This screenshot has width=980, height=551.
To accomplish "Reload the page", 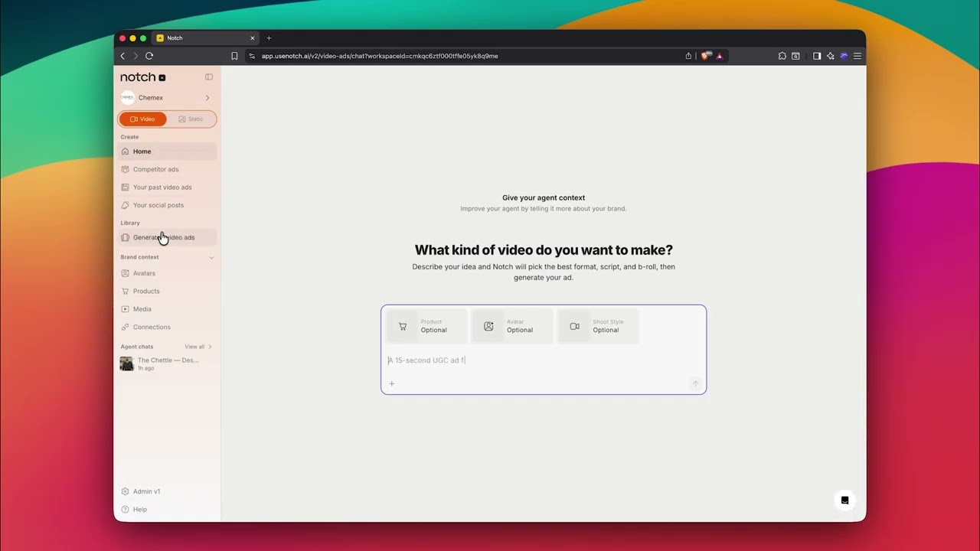I will point(149,56).
